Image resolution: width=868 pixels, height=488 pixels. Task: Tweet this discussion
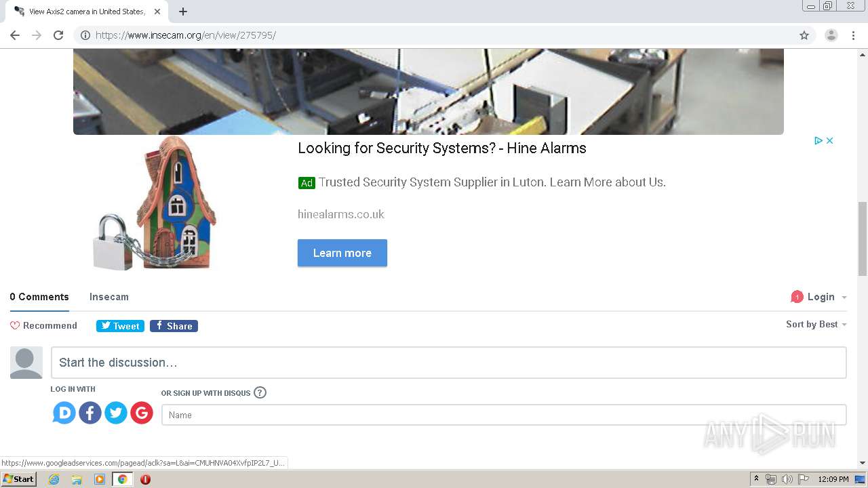(120, 326)
